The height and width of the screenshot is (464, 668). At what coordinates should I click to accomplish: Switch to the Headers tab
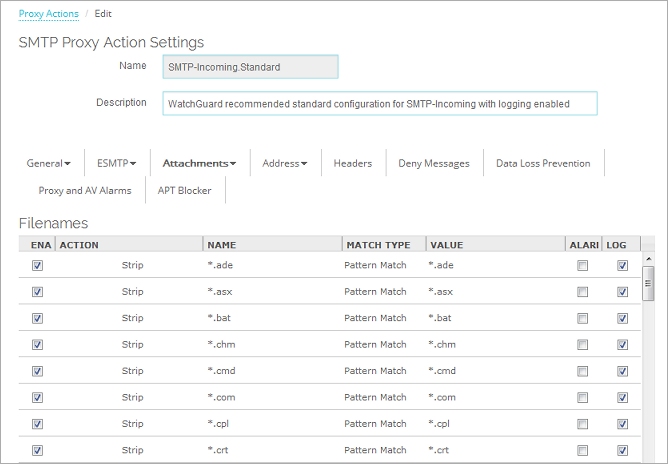tap(352, 163)
